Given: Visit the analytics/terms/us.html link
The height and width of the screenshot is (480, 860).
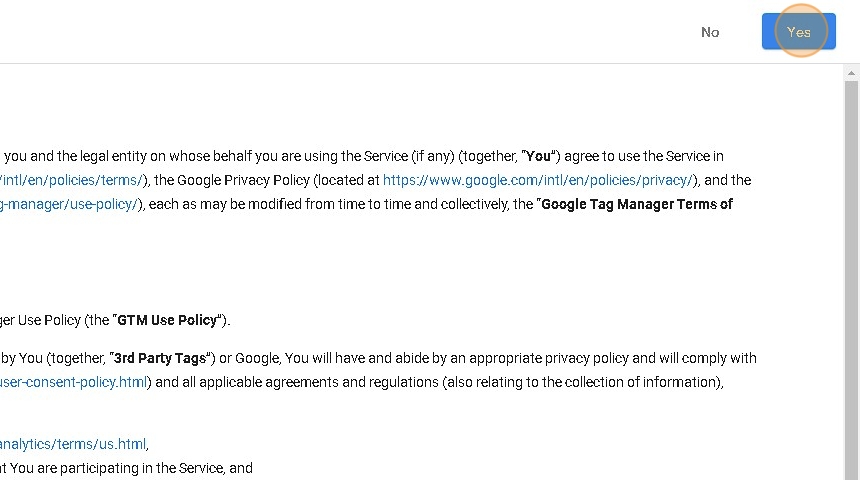Looking at the screenshot, I should click(73, 444).
